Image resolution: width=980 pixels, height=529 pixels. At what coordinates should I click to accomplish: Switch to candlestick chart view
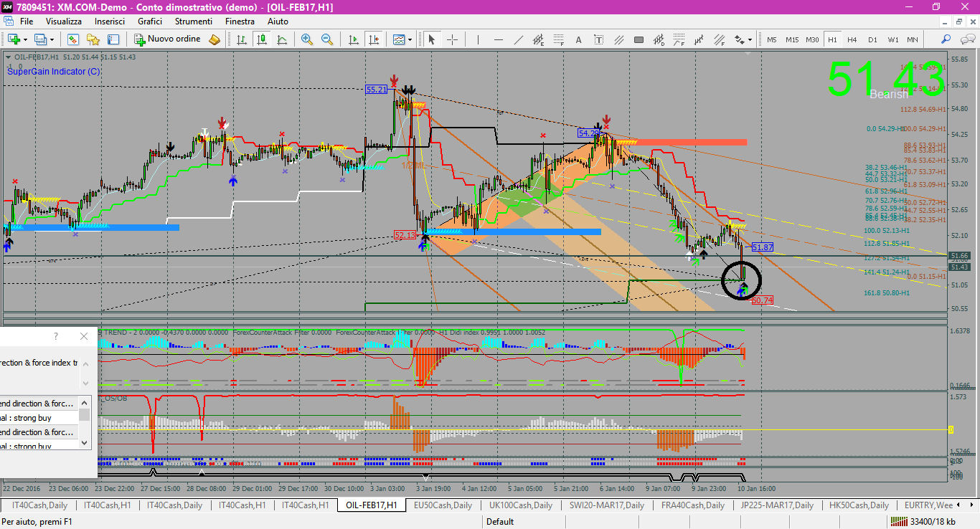[x=261, y=39]
